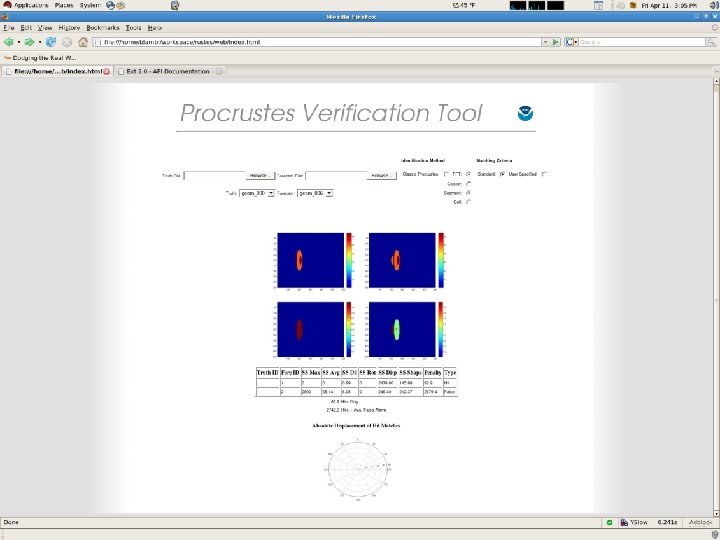The height and width of the screenshot is (540, 720).
Task: Open the Applications menu red hat icon
Action: (x=7, y=5)
